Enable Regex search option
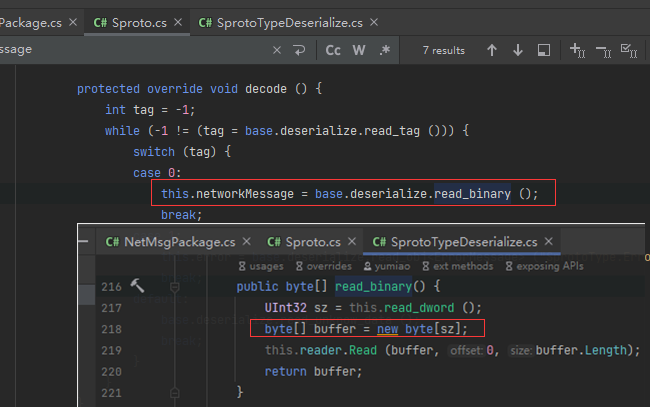650x407 pixels. click(x=384, y=50)
